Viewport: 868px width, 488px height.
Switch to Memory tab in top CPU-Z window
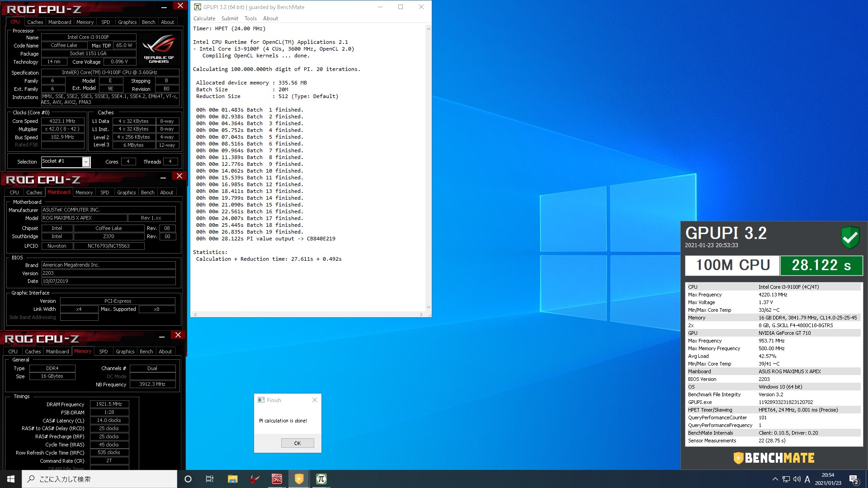tap(85, 22)
